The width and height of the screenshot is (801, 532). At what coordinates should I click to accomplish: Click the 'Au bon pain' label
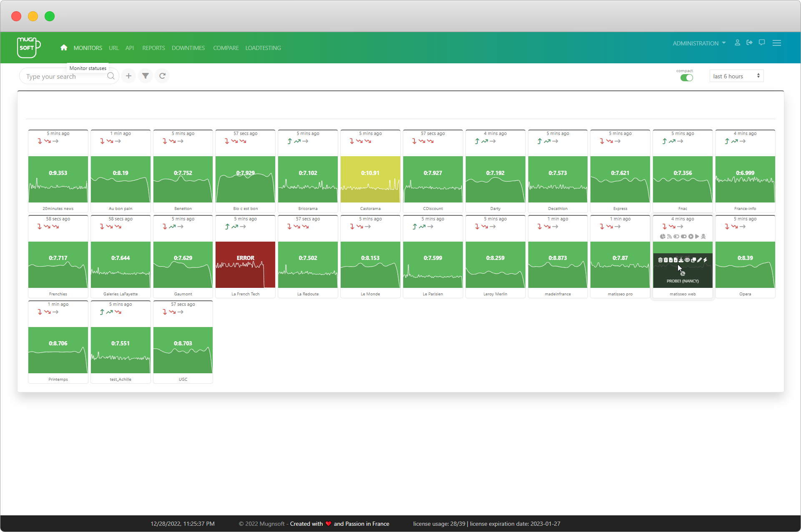(x=121, y=209)
